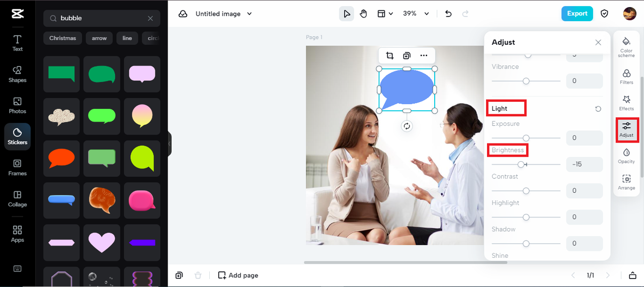Reset the Light adjustments
This screenshot has width=644, height=287.
tap(598, 109)
